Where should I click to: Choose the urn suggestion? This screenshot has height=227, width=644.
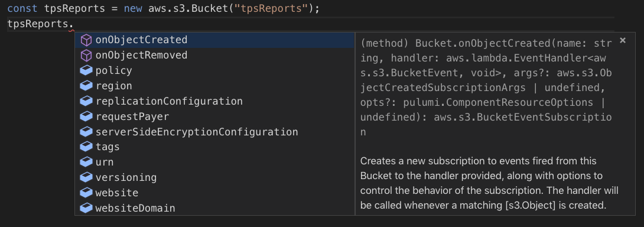[214, 162]
